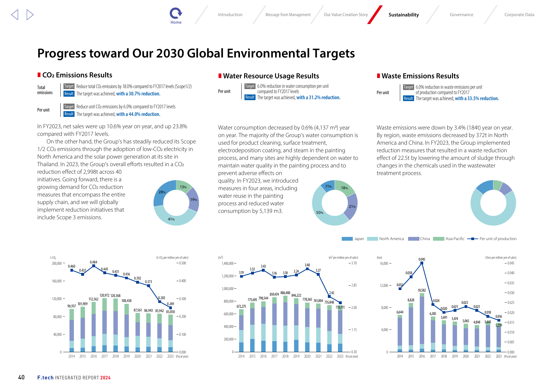Click the Target badge under Total emissions
The width and height of the screenshot is (554, 392).
coord(69,86)
